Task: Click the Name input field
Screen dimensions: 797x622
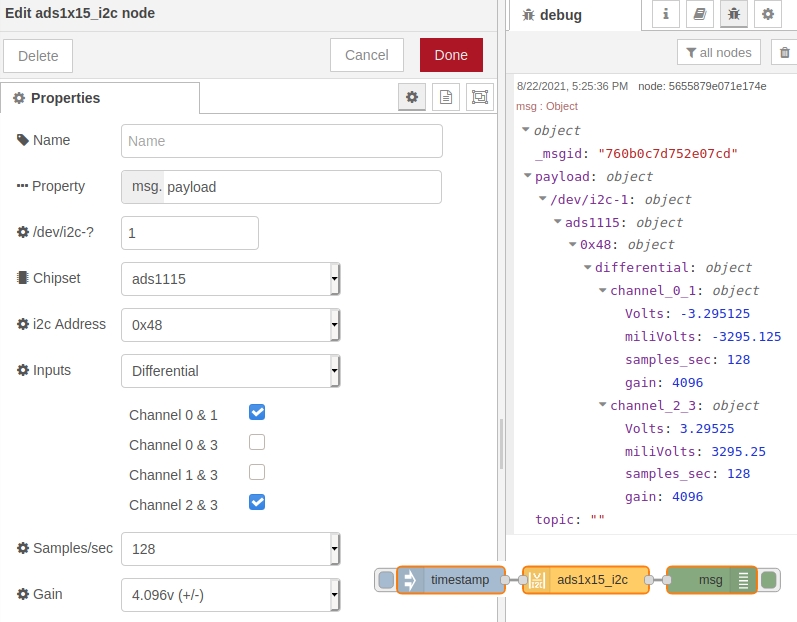Action: (282, 141)
